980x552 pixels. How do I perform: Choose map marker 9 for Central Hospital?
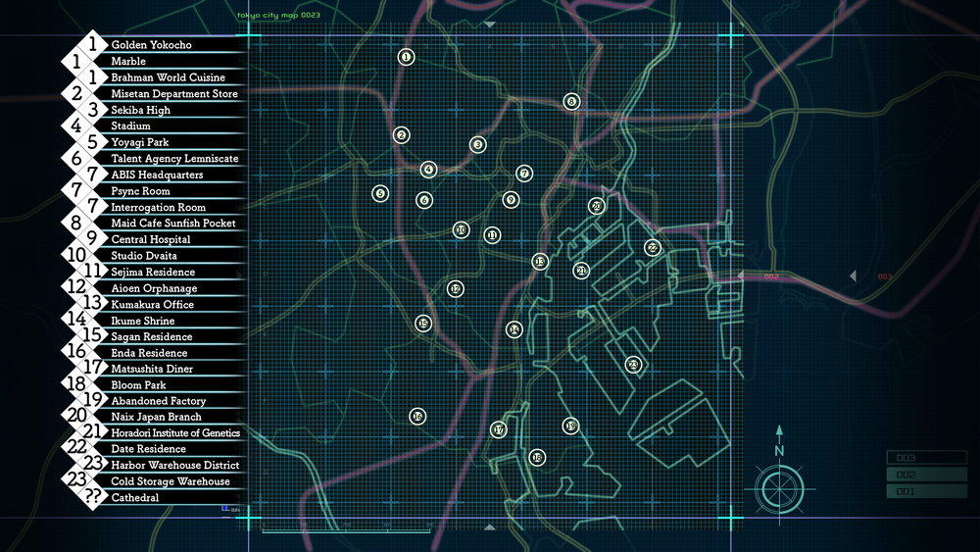tap(511, 200)
